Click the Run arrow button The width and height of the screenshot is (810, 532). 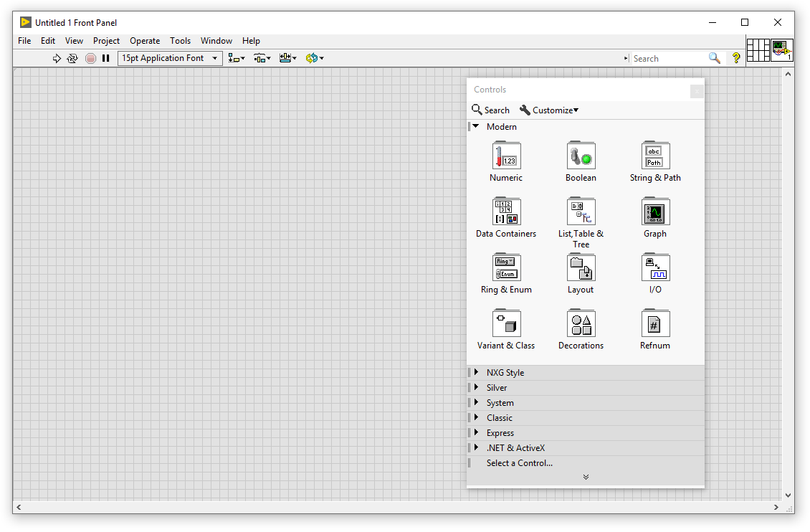(57, 58)
